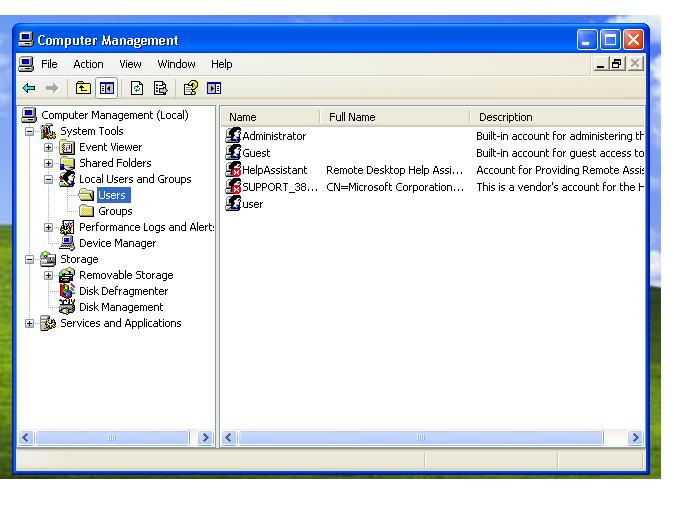
Task: Select the Groups folder in tree
Action: point(115,211)
